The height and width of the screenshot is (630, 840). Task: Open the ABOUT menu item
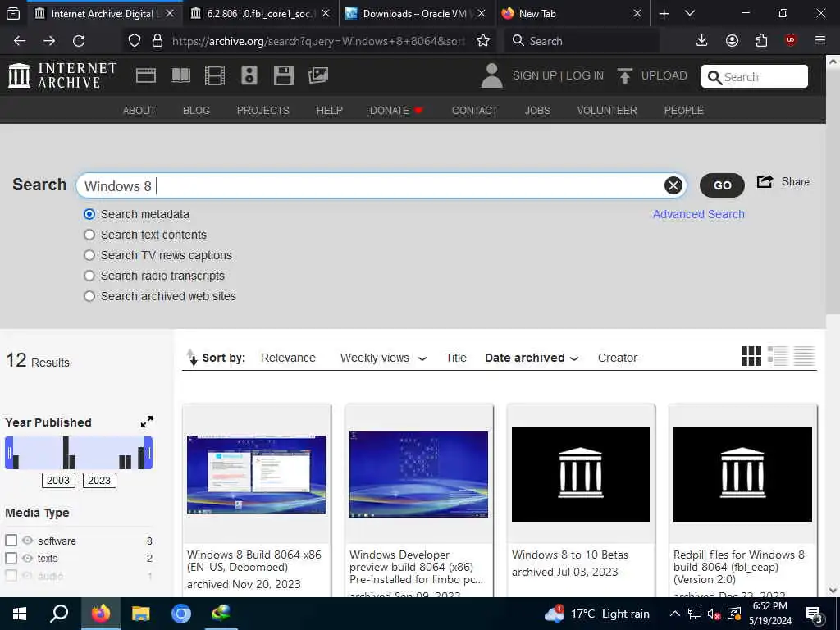(139, 111)
